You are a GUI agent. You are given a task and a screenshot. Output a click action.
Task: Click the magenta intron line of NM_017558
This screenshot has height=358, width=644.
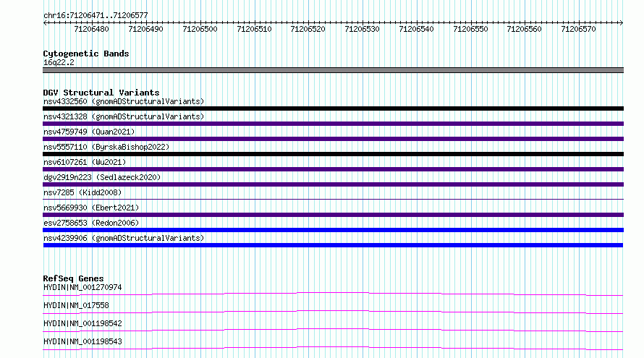click(333, 312)
